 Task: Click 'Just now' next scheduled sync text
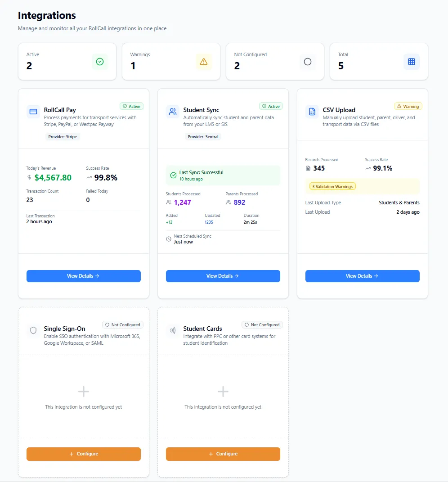coord(184,242)
